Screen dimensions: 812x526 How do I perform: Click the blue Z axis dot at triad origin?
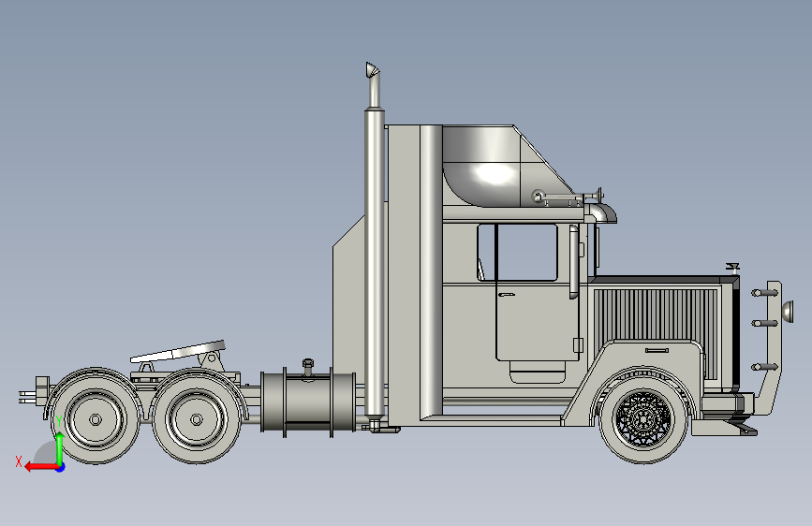coord(61,468)
